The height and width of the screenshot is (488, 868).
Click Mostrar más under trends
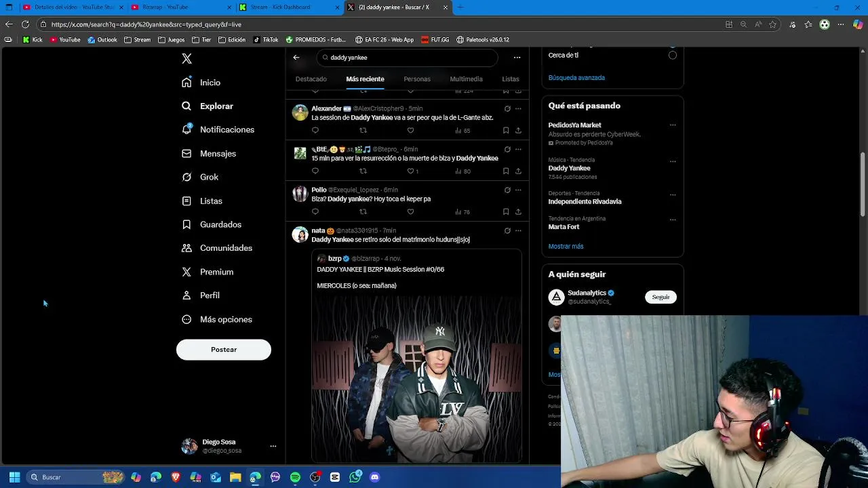tap(566, 247)
